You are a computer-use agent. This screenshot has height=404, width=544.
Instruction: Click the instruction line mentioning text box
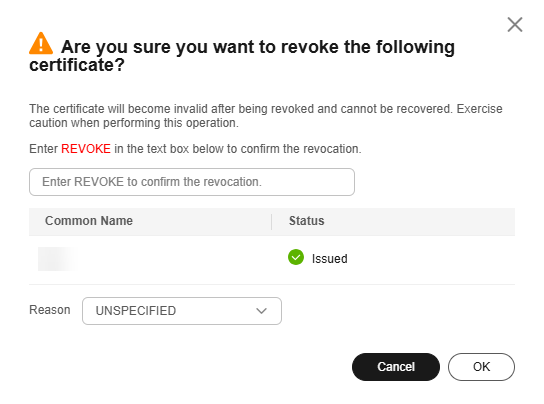(195, 149)
